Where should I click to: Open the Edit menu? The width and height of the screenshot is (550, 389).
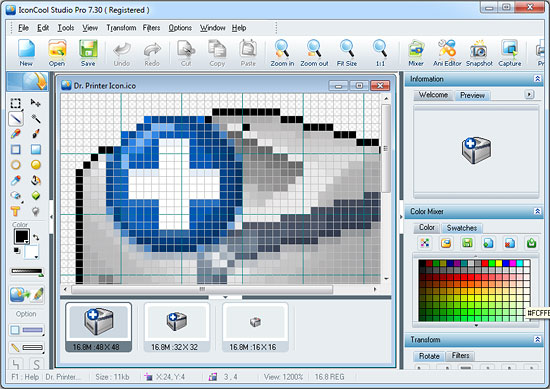point(43,28)
